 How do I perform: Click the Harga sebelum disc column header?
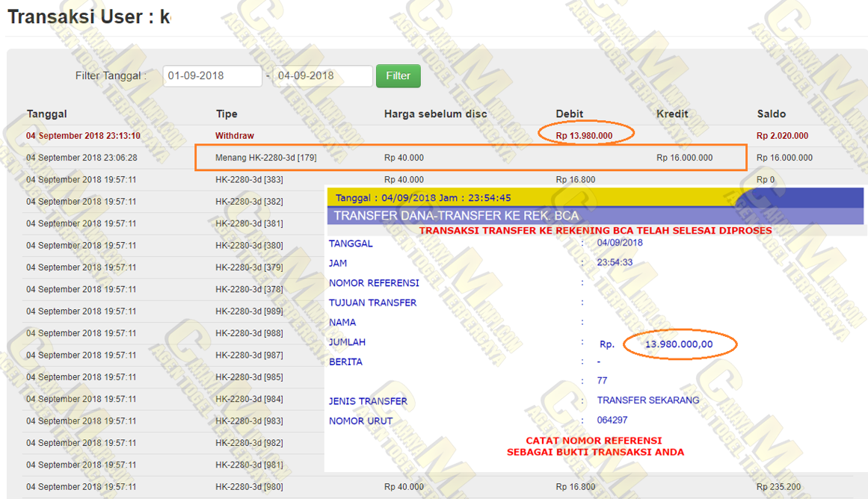tap(435, 114)
